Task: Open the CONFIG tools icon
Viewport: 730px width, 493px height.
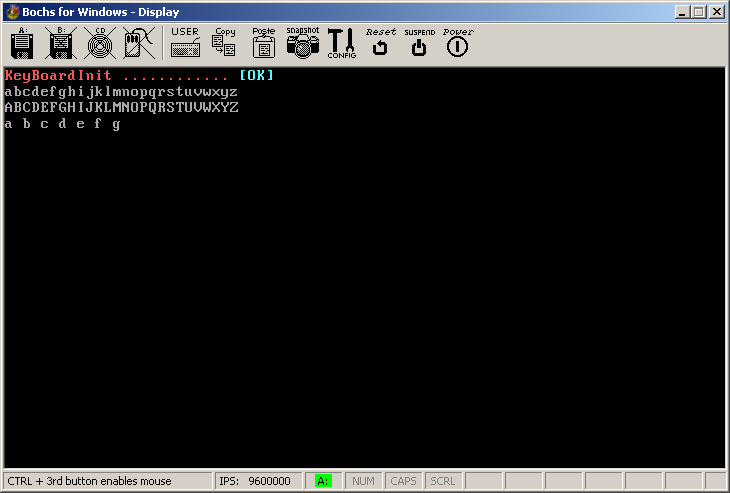Action: [x=341, y=43]
